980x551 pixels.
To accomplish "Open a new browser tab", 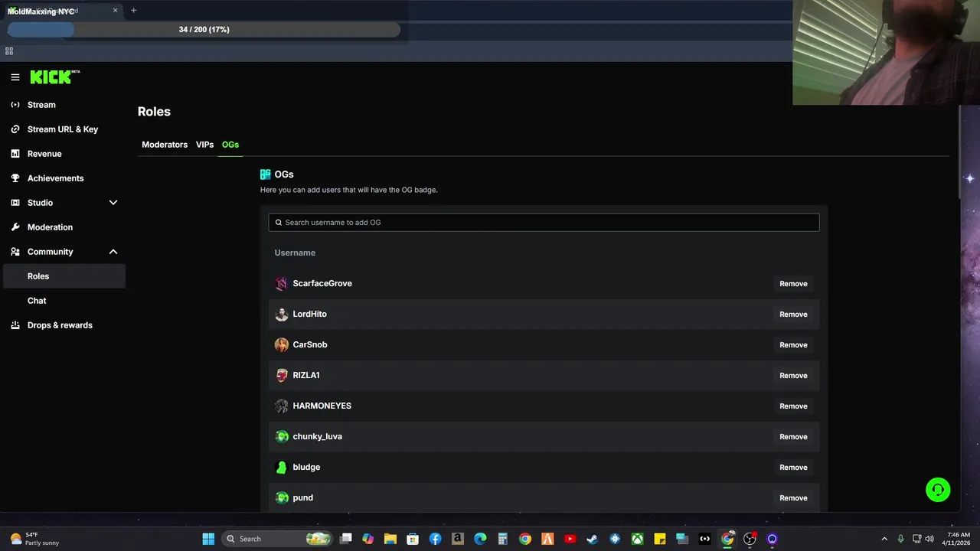I will coord(133,11).
